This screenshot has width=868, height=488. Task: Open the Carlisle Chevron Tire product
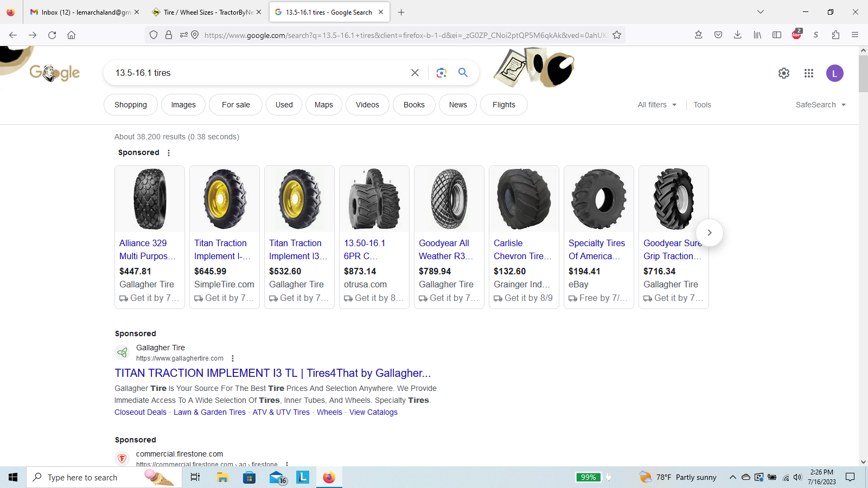point(522,249)
